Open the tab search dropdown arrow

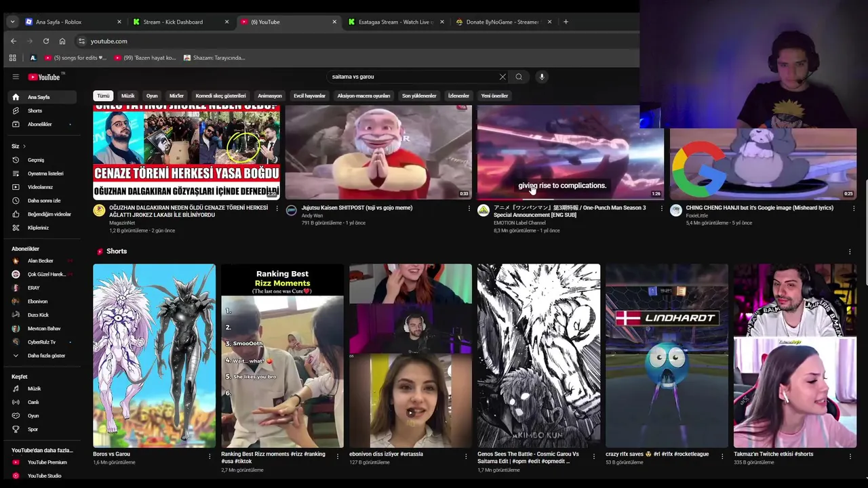[x=12, y=22]
